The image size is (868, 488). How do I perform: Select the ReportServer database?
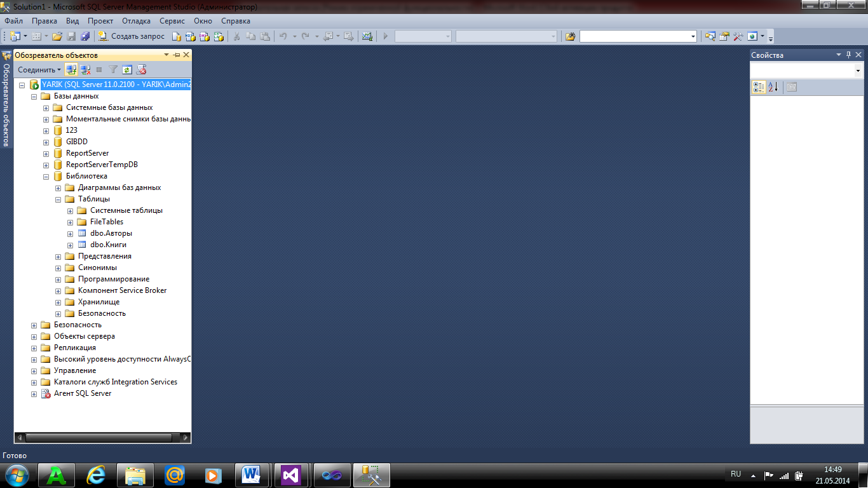[x=87, y=153]
